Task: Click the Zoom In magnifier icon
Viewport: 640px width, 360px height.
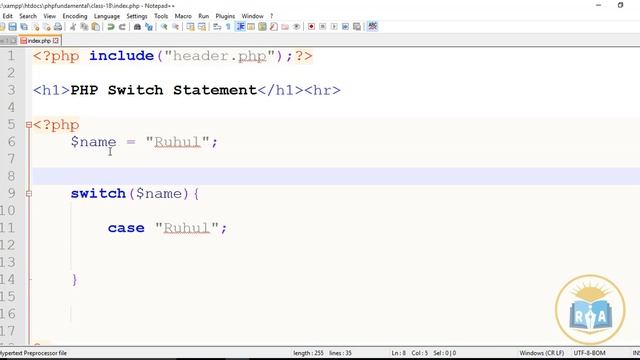Action: [164, 27]
